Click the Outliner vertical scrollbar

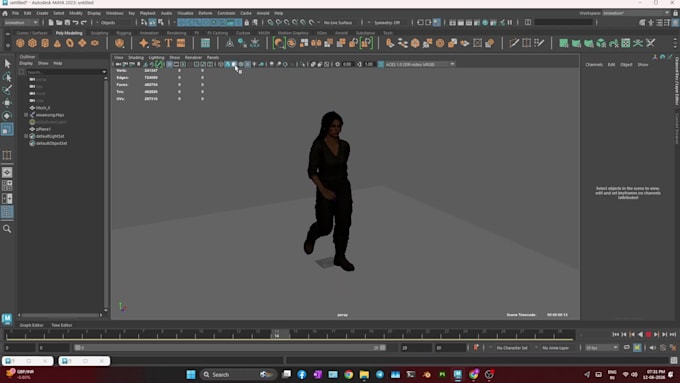point(106,193)
